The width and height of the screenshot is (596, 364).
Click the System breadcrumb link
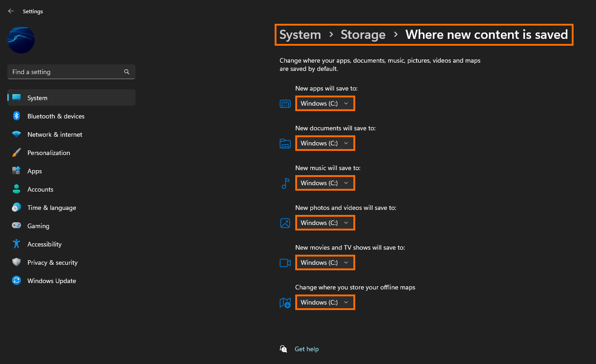[x=300, y=35]
